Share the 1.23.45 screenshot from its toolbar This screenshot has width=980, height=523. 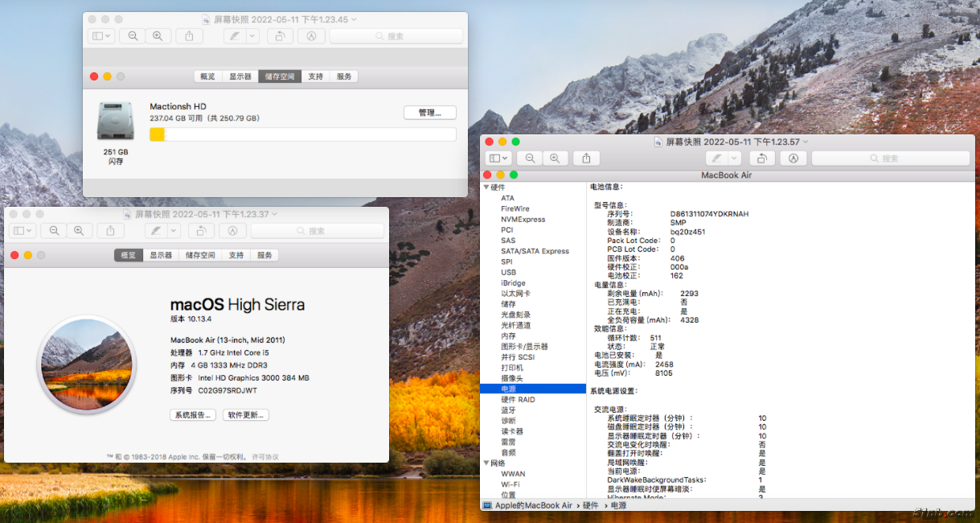[x=189, y=36]
